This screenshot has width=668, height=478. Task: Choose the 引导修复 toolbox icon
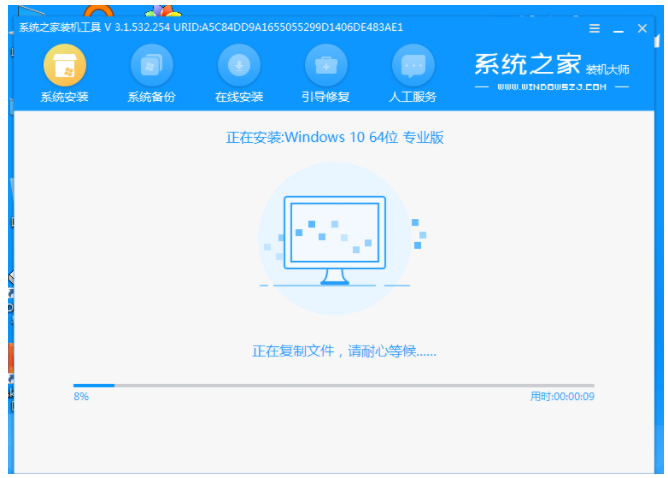point(326,65)
